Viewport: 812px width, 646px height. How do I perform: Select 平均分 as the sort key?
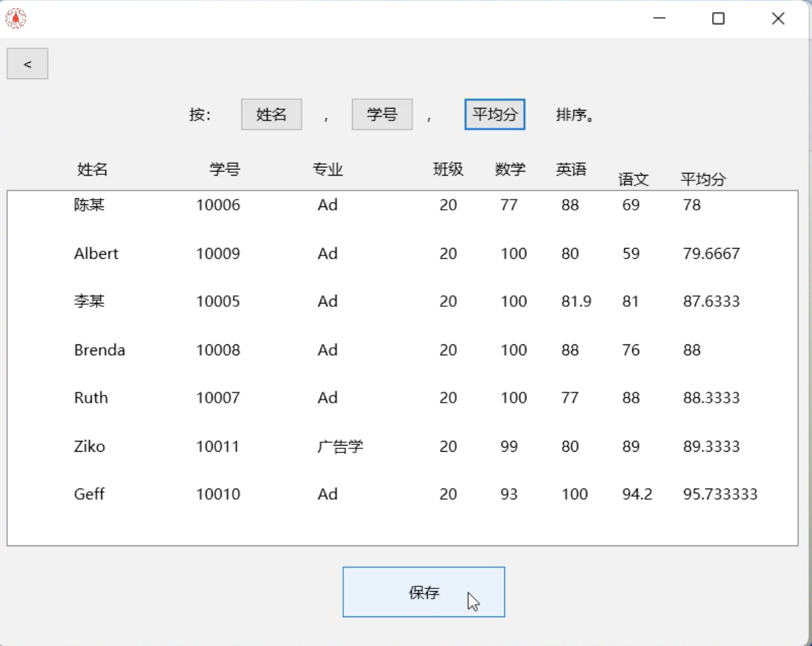point(494,114)
